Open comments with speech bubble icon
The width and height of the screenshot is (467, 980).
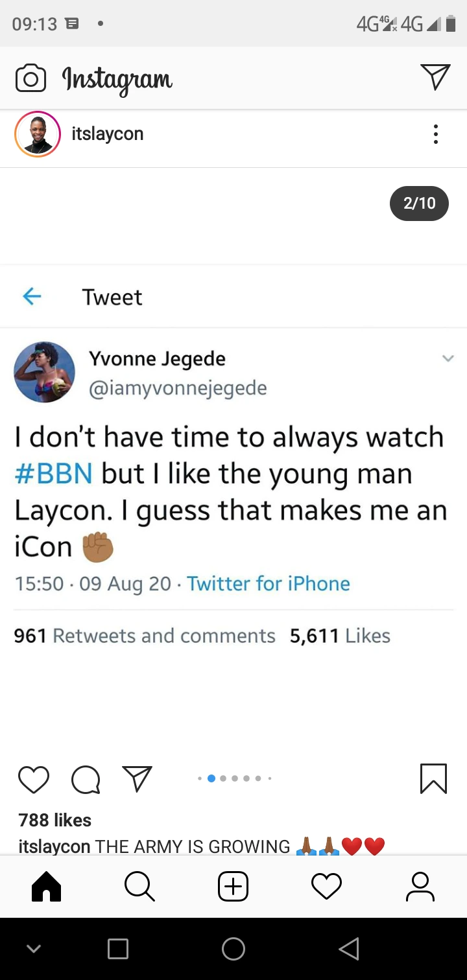click(86, 779)
